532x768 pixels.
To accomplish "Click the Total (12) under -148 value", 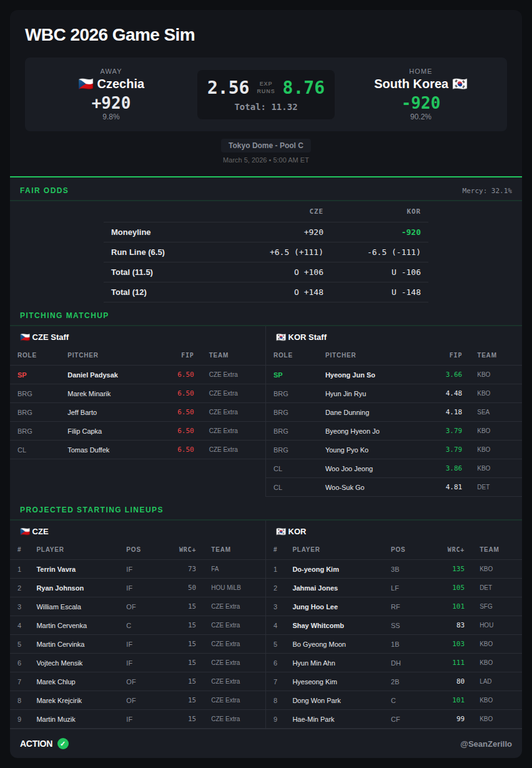I will [x=406, y=292].
